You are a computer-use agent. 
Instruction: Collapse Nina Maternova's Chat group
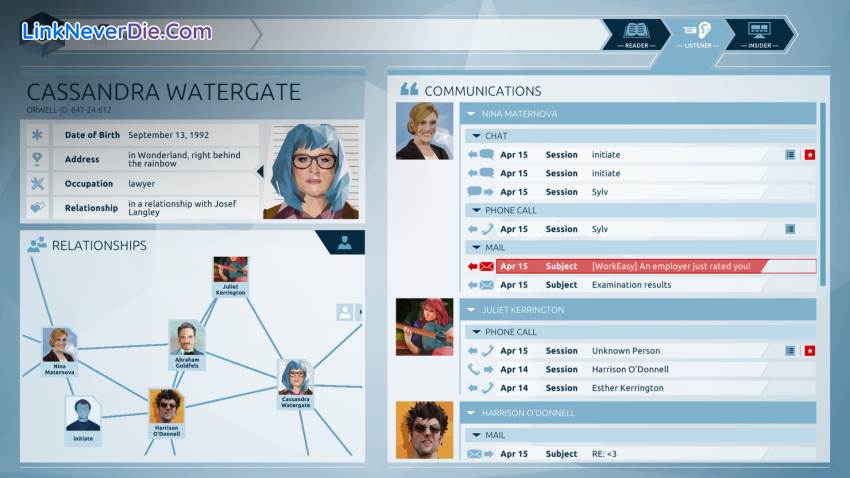click(x=476, y=135)
